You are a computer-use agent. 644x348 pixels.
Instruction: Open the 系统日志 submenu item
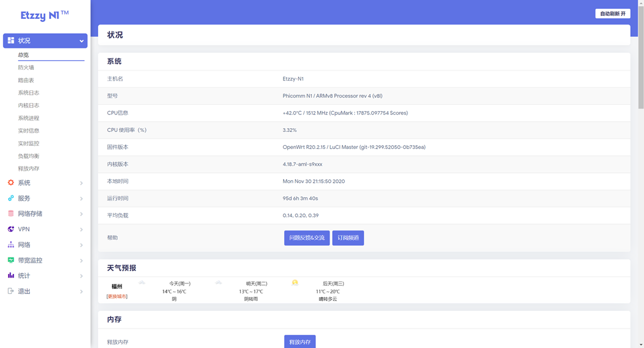[x=28, y=93]
